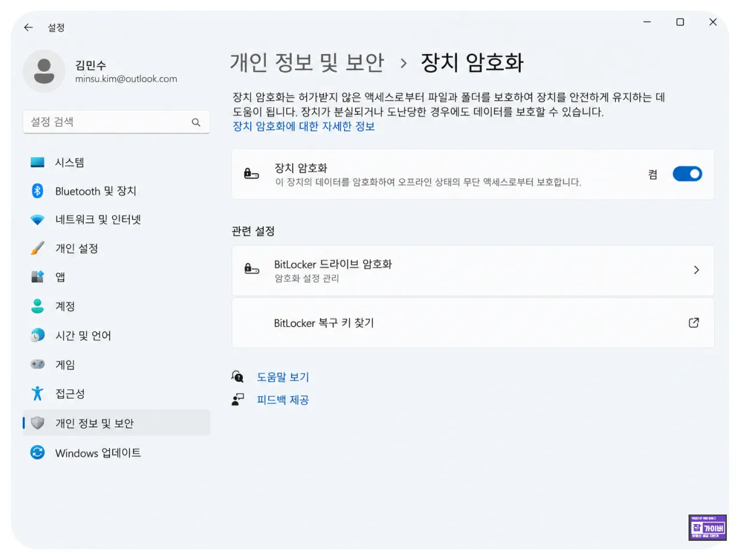Open Bluetooth 및 장치 category

[116, 191]
